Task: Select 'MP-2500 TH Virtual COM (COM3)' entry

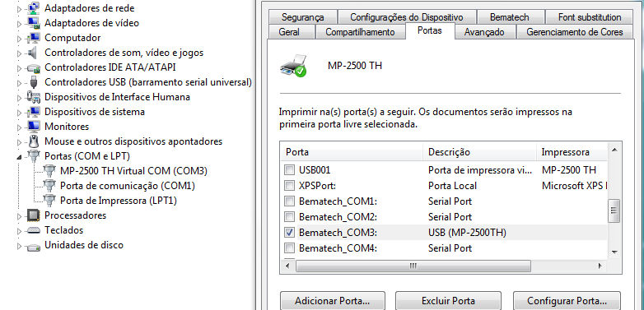Action: point(133,171)
